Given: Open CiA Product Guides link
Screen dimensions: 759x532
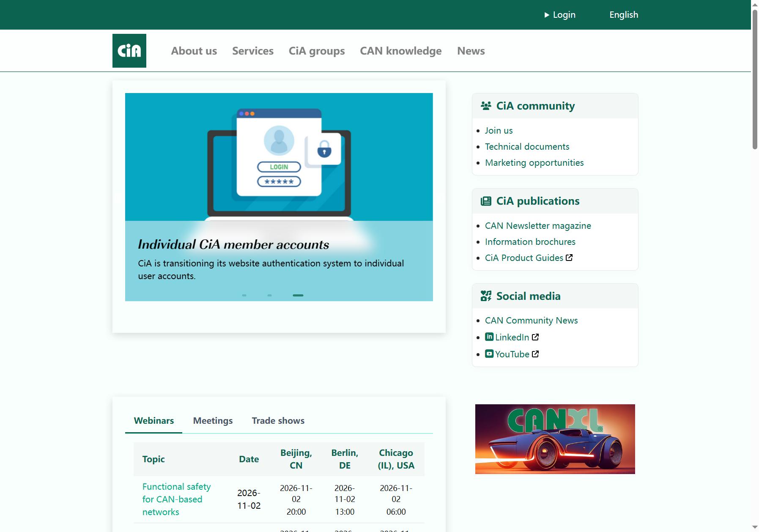Looking at the screenshot, I should 524,258.
